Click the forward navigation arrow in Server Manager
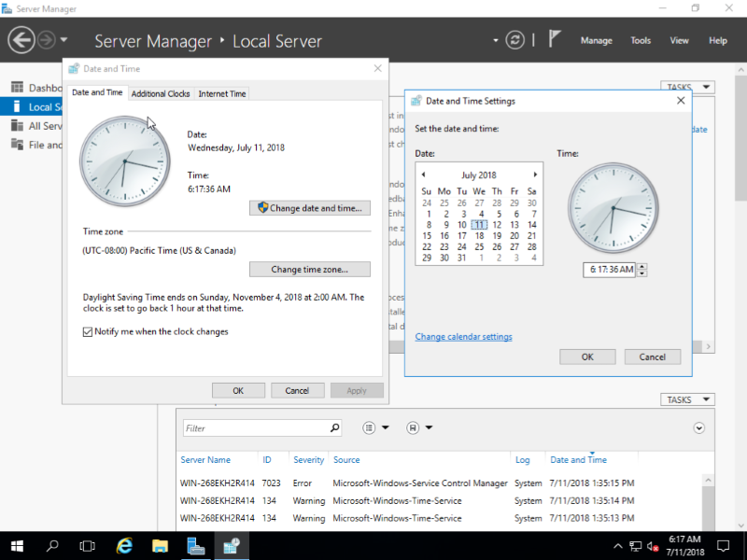This screenshot has width=747, height=560. [x=47, y=40]
